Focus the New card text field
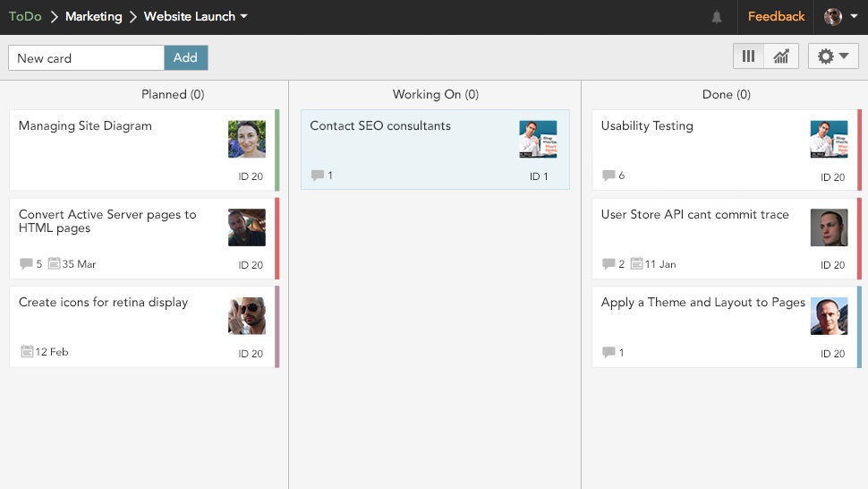The height and width of the screenshot is (489, 868). coord(87,58)
